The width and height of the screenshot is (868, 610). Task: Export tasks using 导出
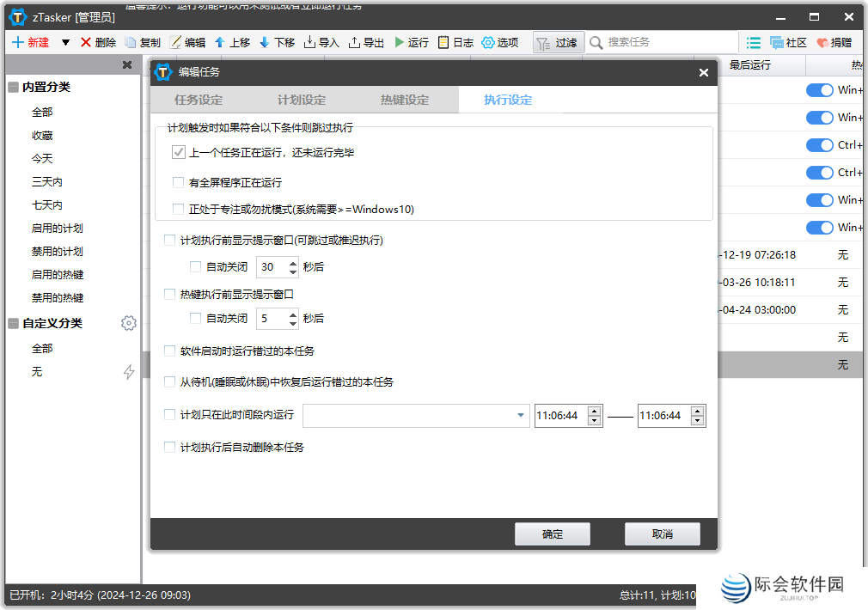tap(365, 42)
